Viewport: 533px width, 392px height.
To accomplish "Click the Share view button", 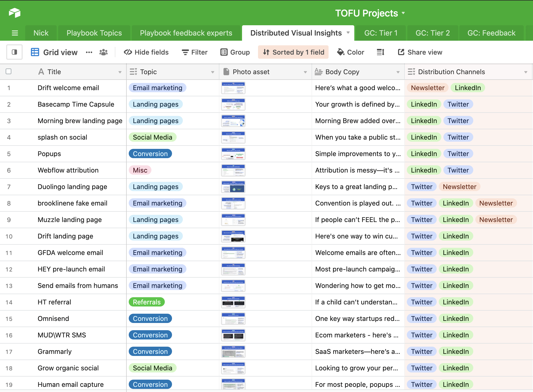I will 420,52.
